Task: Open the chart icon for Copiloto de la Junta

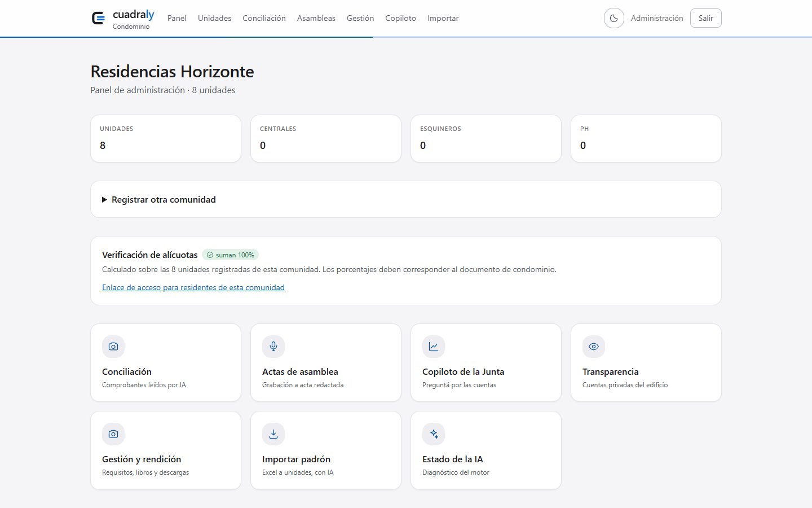Action: (434, 347)
